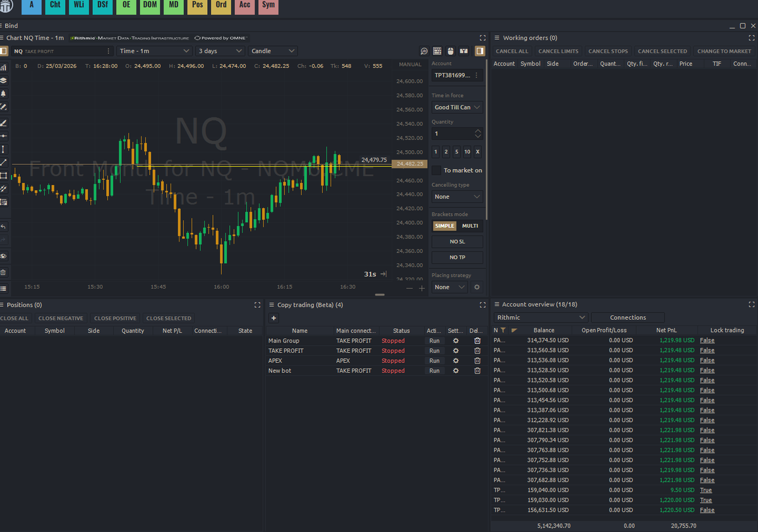The width and height of the screenshot is (758, 532).
Task: Click the alert bell icon in the chart sidebar
Action: pyautogui.click(x=3, y=93)
